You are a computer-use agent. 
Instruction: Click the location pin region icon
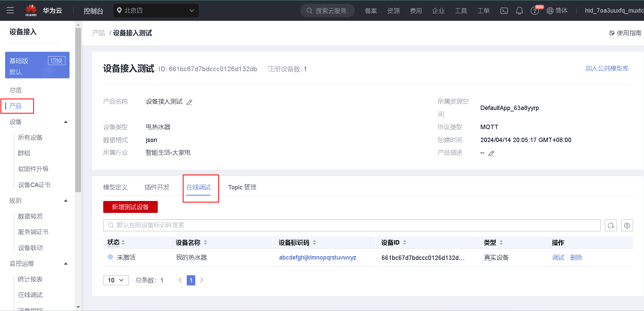[119, 10]
